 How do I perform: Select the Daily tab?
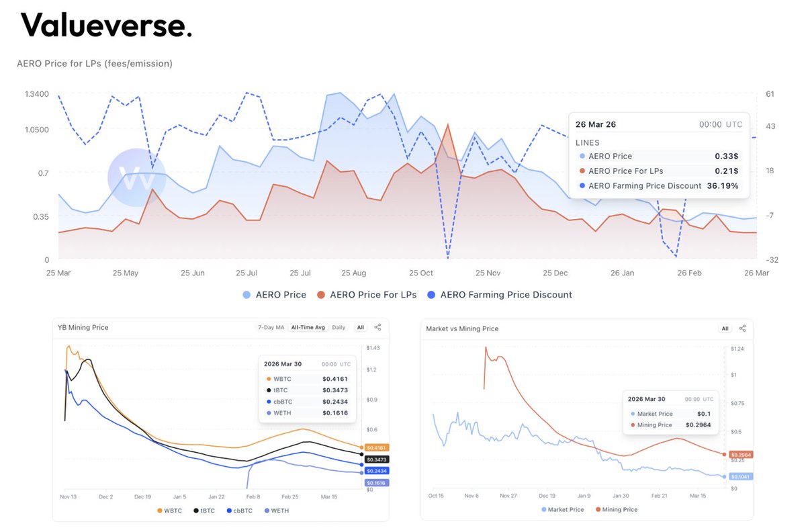pyautogui.click(x=339, y=327)
